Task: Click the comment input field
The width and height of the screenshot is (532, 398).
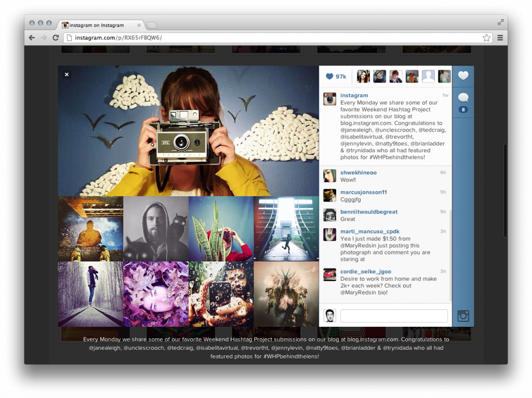Action: point(394,315)
